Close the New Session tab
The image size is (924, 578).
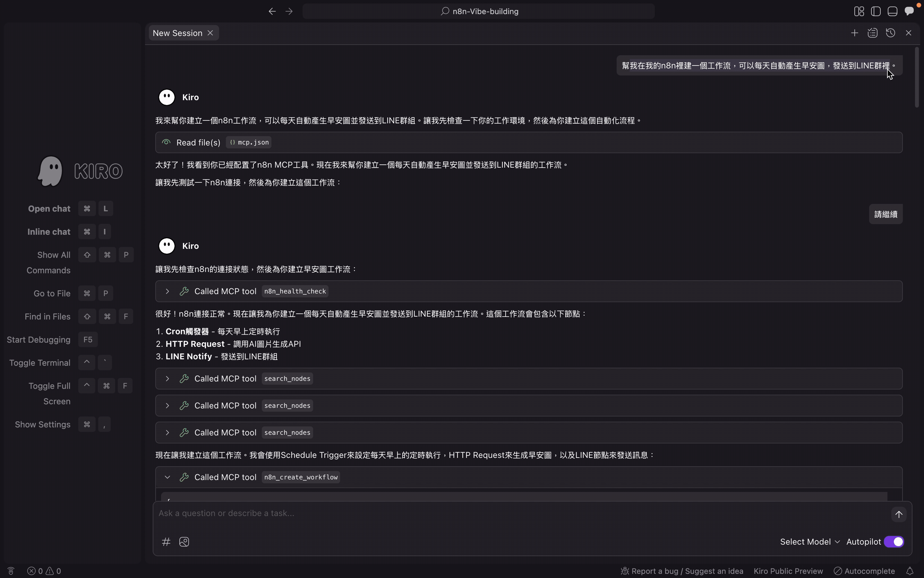pos(210,33)
